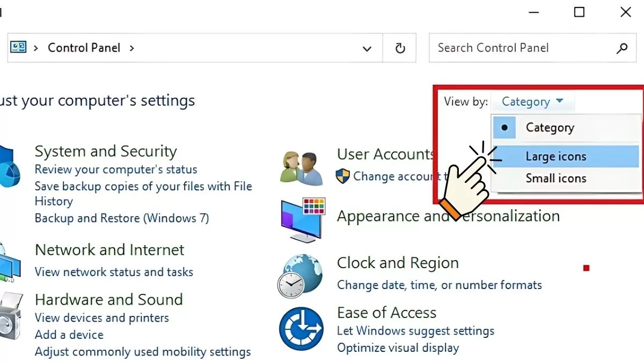Choose Large icons from View by menu
Viewport: 644px width, 362px height.
[556, 157]
